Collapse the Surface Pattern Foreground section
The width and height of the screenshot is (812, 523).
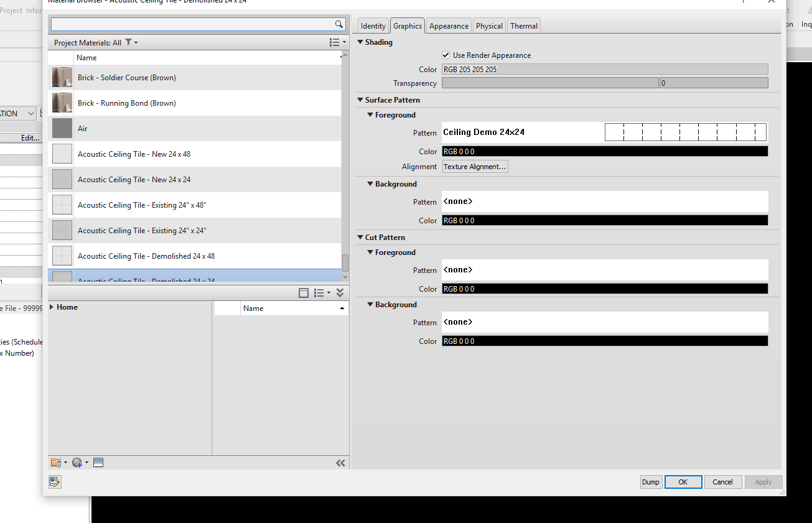[369, 114]
